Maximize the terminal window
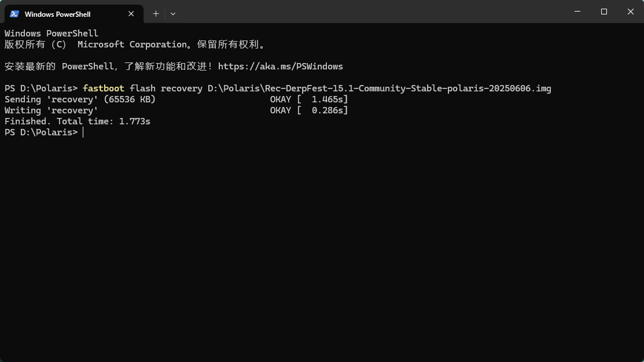 click(603, 12)
